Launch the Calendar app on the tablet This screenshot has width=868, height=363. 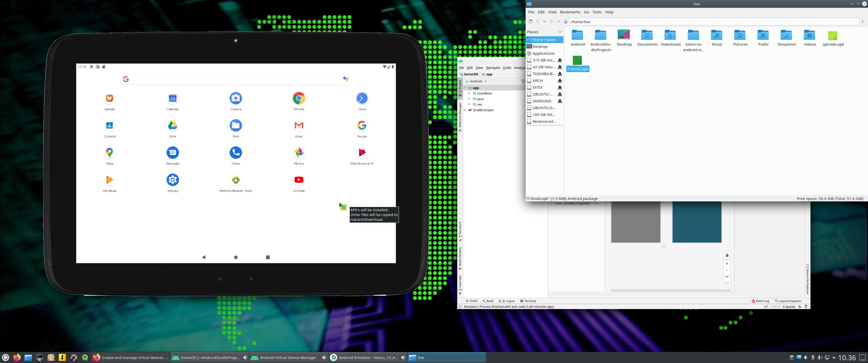173,98
